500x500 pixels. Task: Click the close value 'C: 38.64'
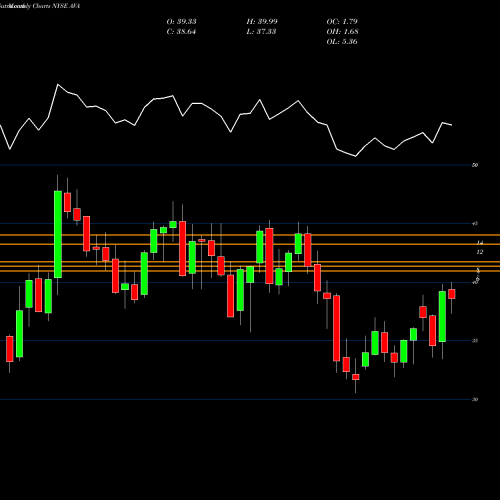pos(181,32)
